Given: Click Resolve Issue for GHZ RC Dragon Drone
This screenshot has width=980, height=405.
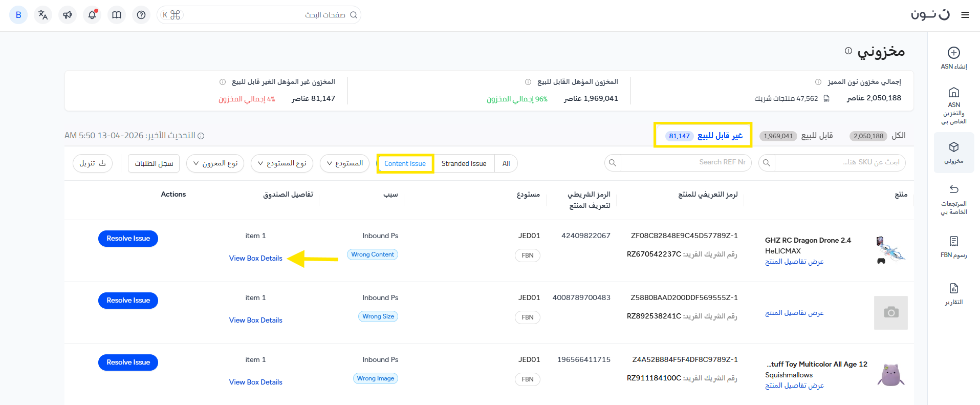Looking at the screenshot, I should 128,238.
